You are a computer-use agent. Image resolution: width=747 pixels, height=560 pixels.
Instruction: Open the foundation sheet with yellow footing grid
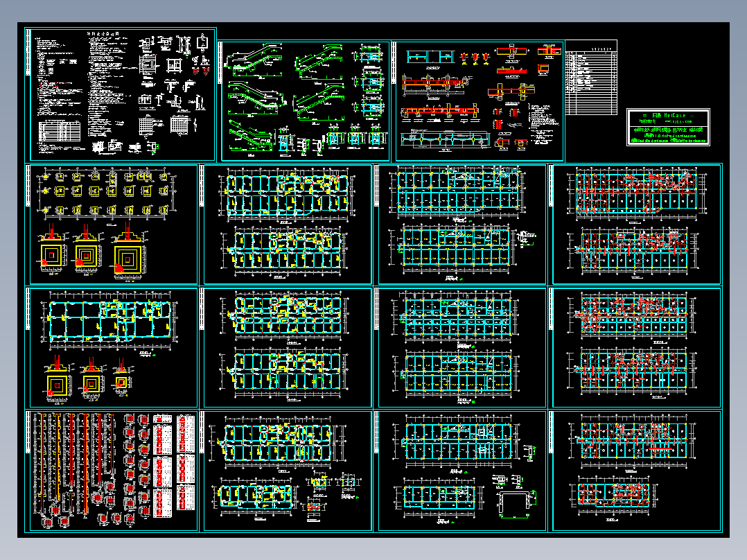click(x=112, y=225)
